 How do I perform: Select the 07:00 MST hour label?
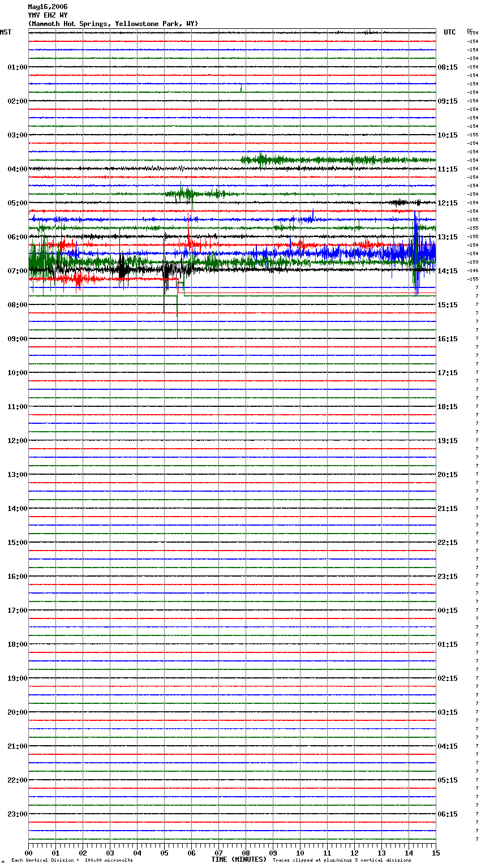(18, 271)
